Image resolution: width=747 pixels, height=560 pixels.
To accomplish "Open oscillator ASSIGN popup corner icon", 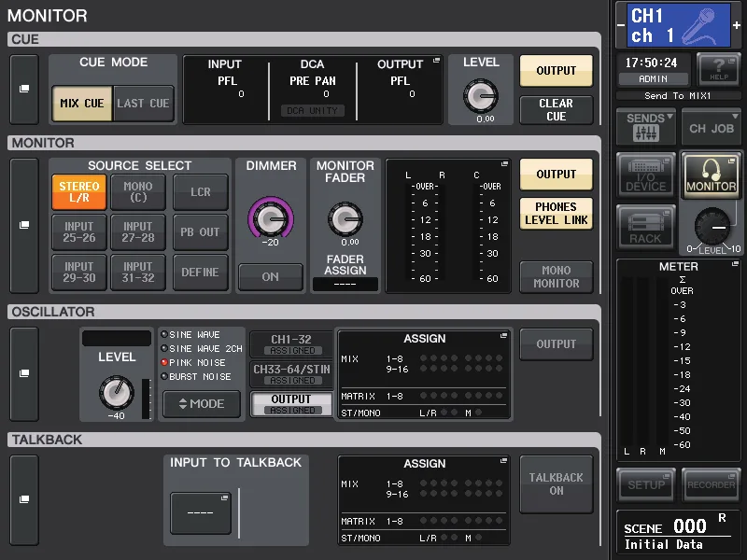I will point(503,336).
